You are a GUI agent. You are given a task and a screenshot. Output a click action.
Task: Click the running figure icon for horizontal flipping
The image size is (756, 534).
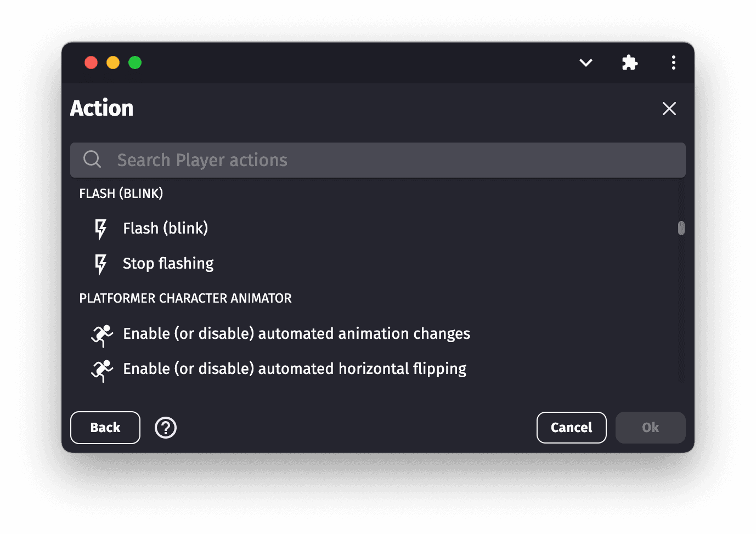click(x=101, y=370)
